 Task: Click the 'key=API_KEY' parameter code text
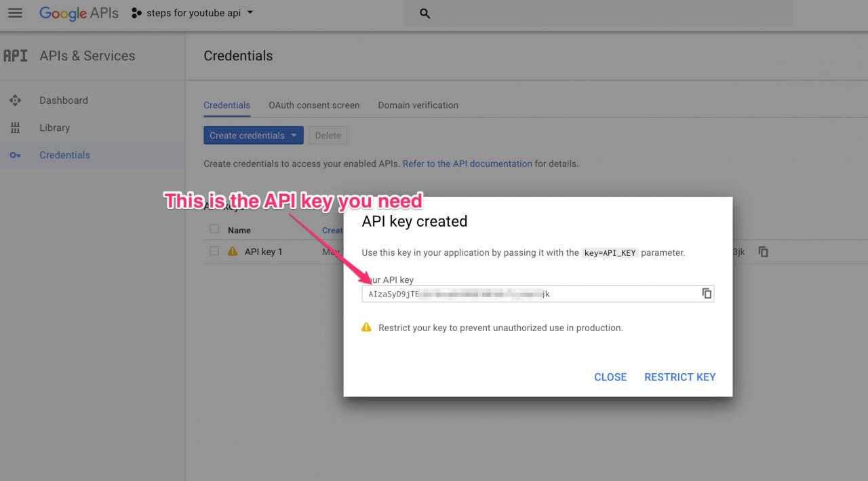point(610,252)
